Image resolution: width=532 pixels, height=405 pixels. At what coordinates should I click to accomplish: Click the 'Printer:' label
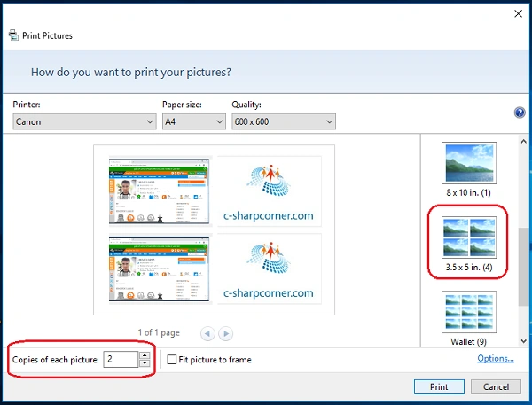pos(27,105)
